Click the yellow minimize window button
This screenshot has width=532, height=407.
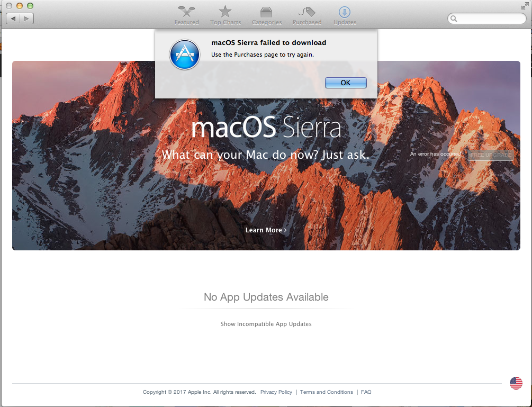(x=20, y=6)
